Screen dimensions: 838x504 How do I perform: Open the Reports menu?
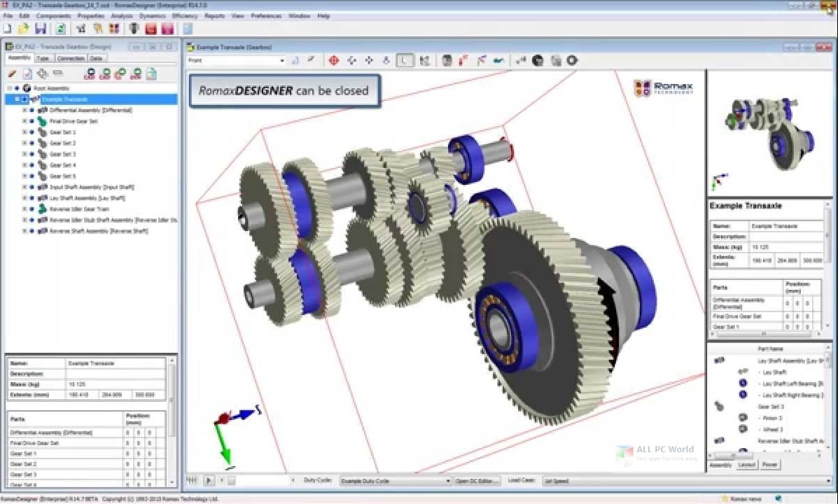click(214, 16)
